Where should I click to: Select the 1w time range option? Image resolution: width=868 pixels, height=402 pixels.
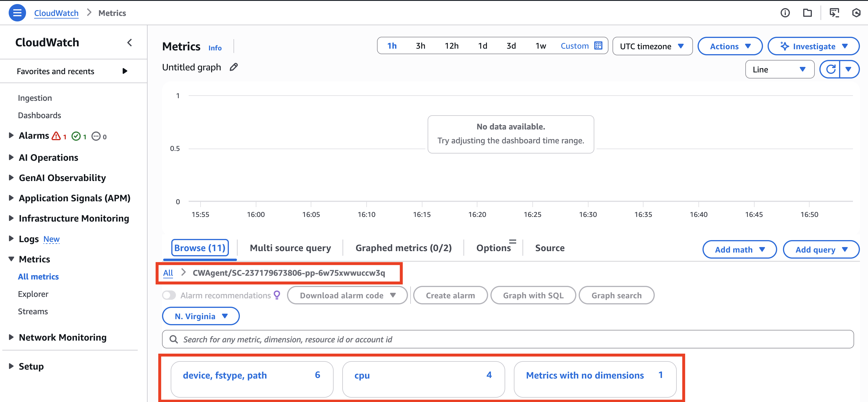click(x=540, y=46)
